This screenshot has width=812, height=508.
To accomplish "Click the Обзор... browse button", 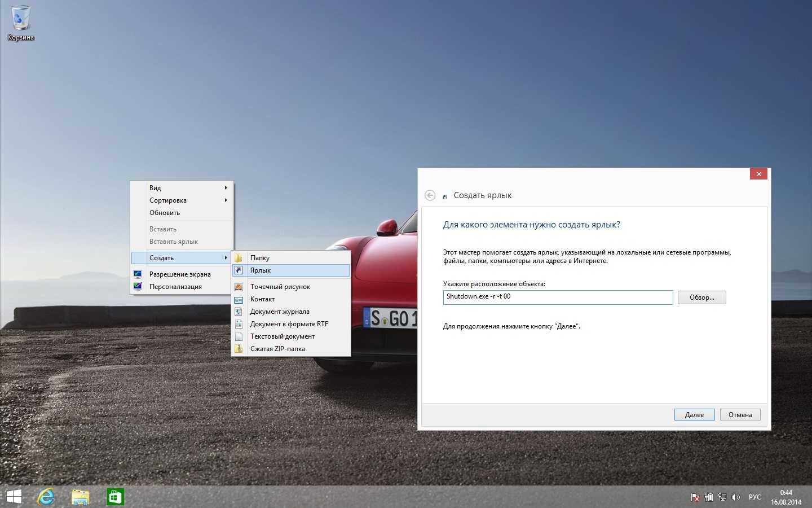I will tap(701, 297).
